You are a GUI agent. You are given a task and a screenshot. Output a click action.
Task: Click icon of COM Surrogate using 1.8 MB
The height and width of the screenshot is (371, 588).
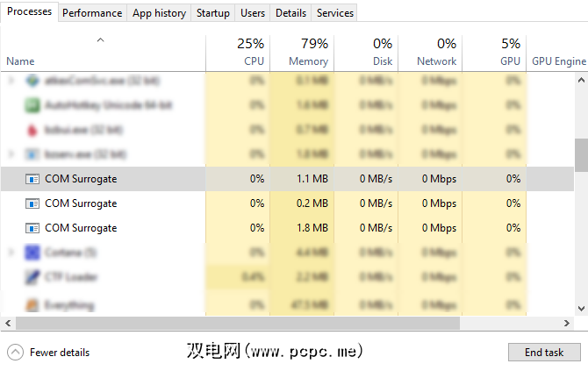coord(32,228)
